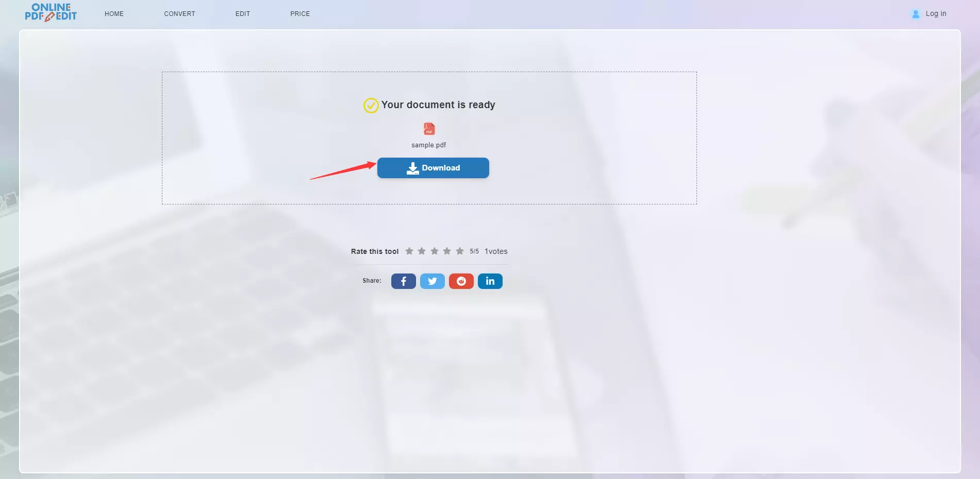View the PRICE page
This screenshot has height=479, width=980.
tap(300, 14)
